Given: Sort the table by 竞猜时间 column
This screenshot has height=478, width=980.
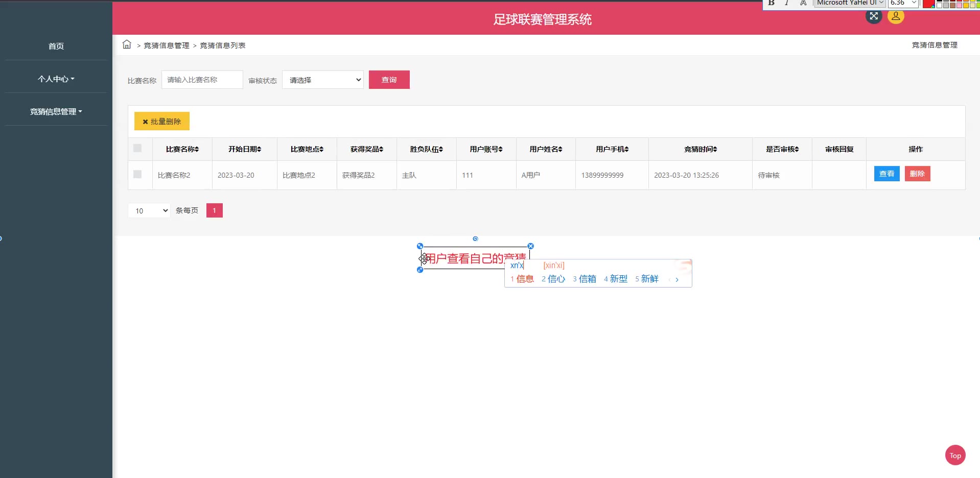Looking at the screenshot, I should point(701,149).
